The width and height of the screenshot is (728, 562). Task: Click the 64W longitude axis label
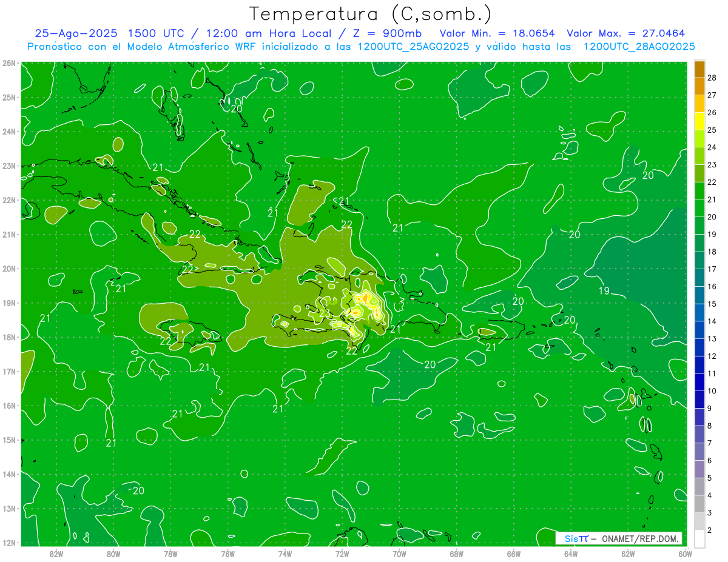click(571, 554)
